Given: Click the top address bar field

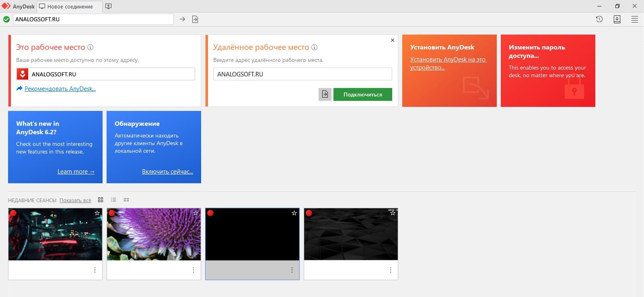Looking at the screenshot, I should point(93,19).
